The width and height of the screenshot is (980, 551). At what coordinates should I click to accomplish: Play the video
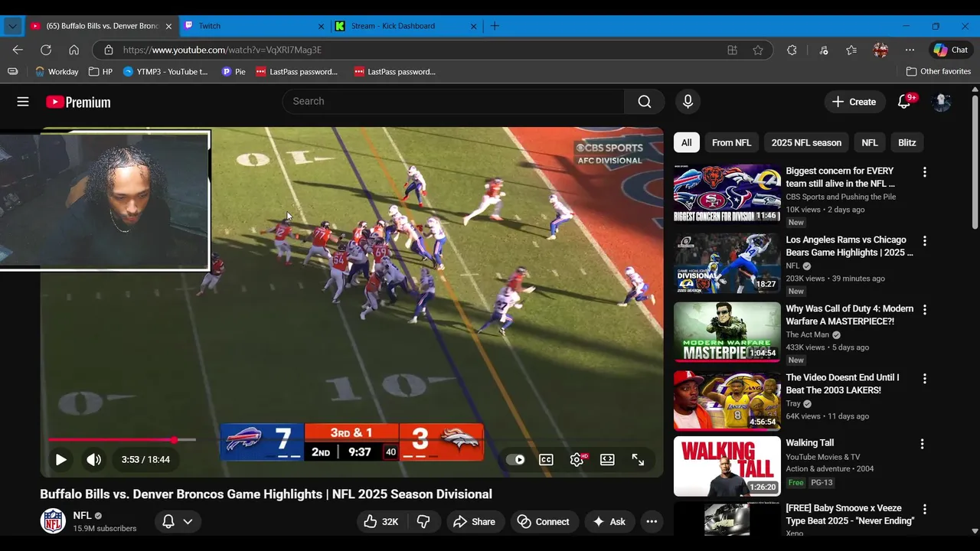point(60,460)
